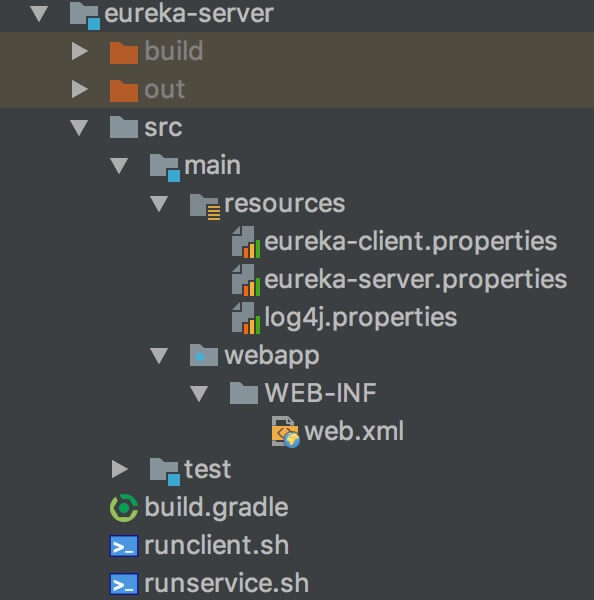
Task: Collapse the src folder arrow
Action: [x=79, y=128]
